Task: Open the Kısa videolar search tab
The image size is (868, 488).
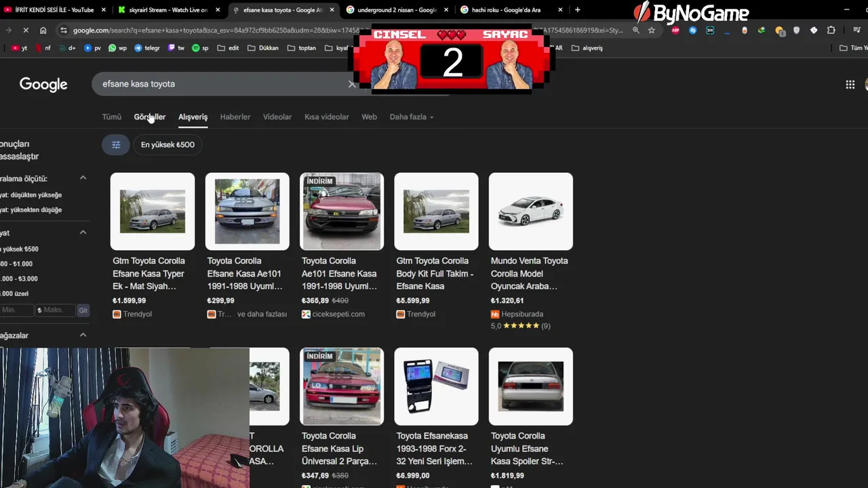Action: [327, 117]
